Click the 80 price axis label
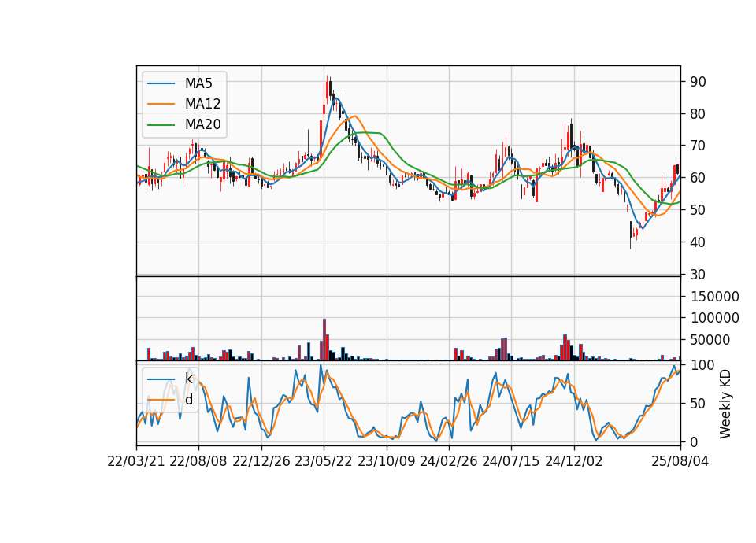The image size is (756, 543). (699, 114)
